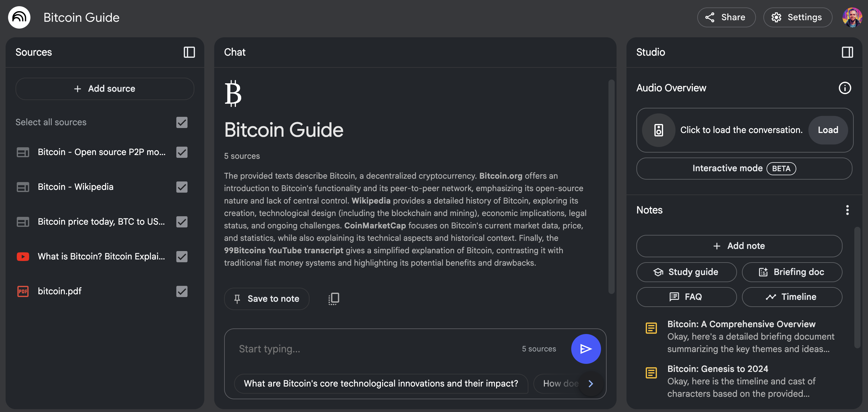Uncheck the Bitcoin - Wikipedia source
Viewport: 868px width, 412px height.
click(x=182, y=187)
